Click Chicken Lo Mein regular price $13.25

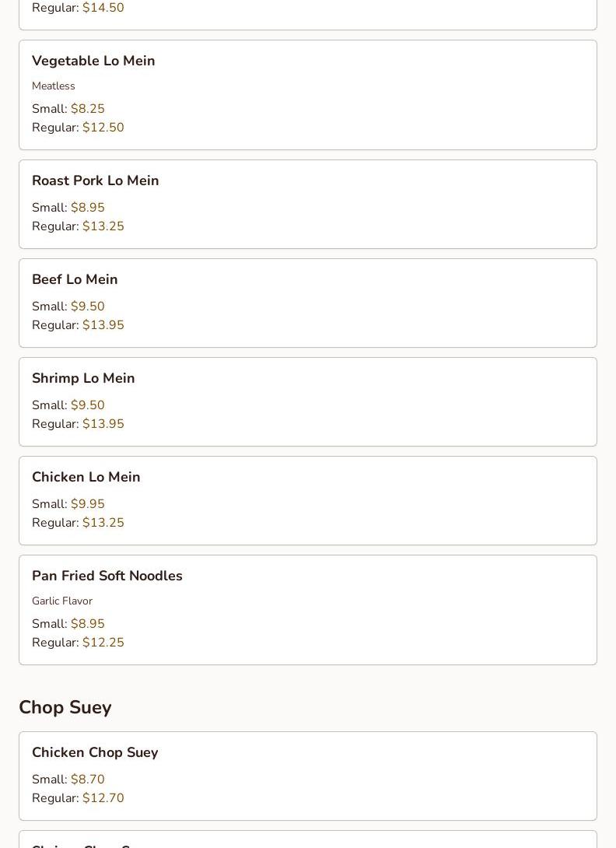pos(103,523)
